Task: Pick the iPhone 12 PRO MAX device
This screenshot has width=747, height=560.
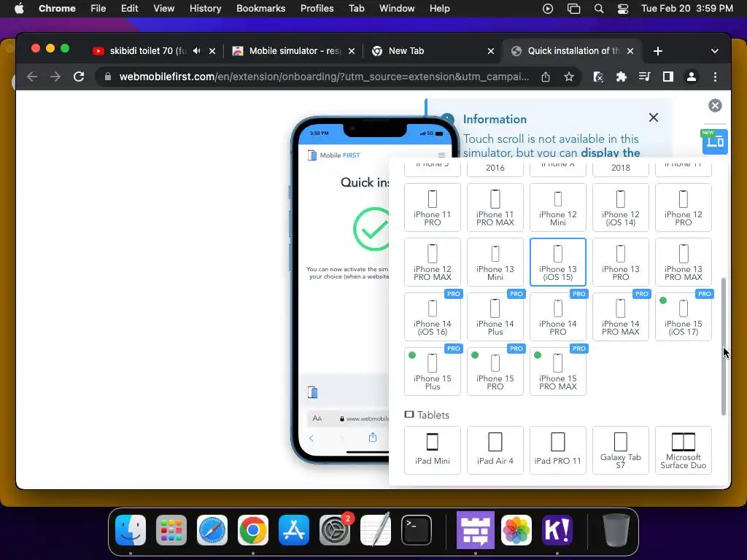Action: [x=432, y=262]
